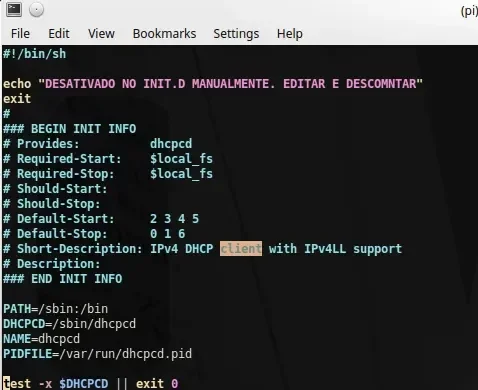478x390 pixels.
Task: Click 'exit 0' on the test -x line
Action: click(157, 384)
